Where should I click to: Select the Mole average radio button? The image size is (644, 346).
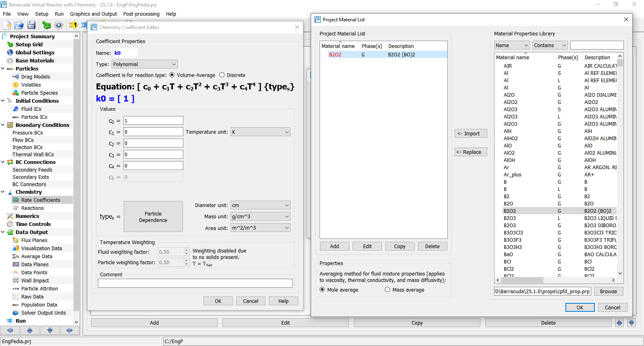pyautogui.click(x=322, y=290)
